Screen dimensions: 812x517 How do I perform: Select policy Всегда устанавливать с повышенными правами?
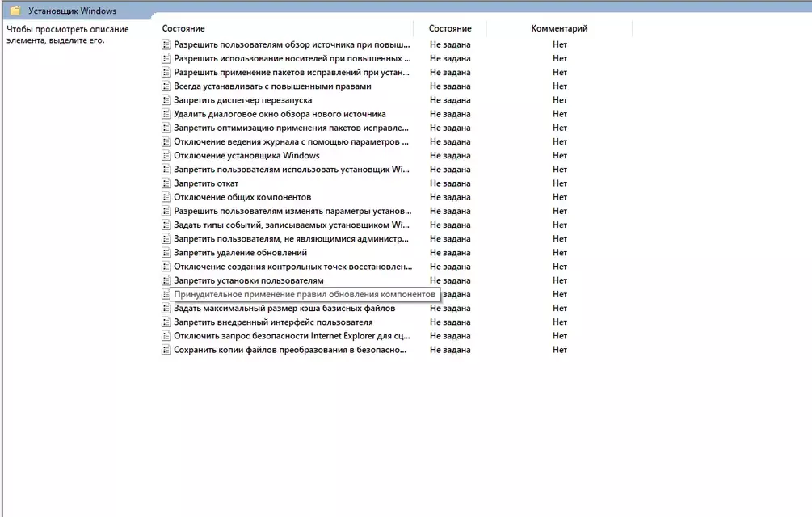pyautogui.click(x=272, y=86)
